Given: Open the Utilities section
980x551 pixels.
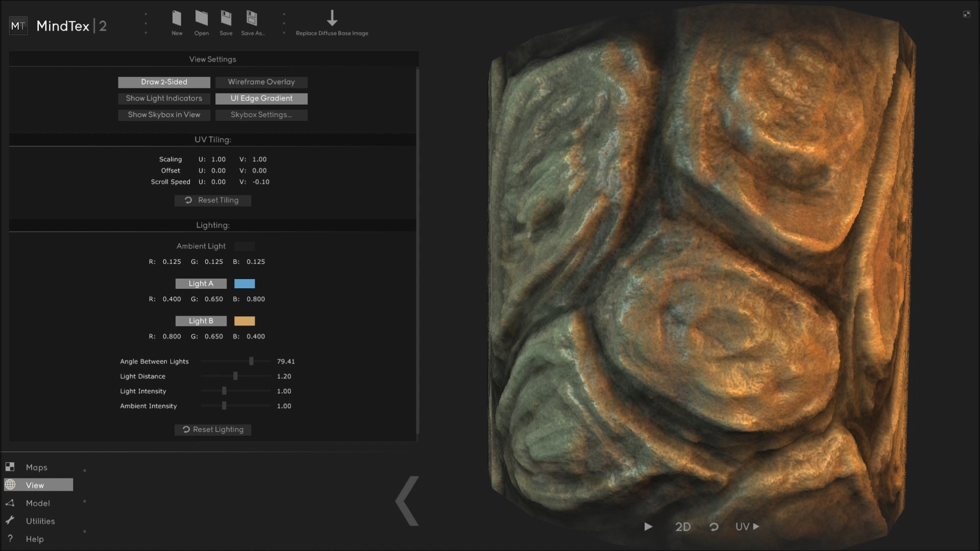Looking at the screenshot, I should (x=40, y=521).
